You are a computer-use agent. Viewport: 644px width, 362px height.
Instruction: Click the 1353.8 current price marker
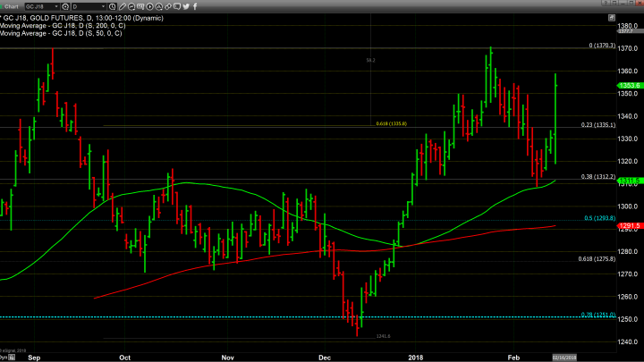626,86
